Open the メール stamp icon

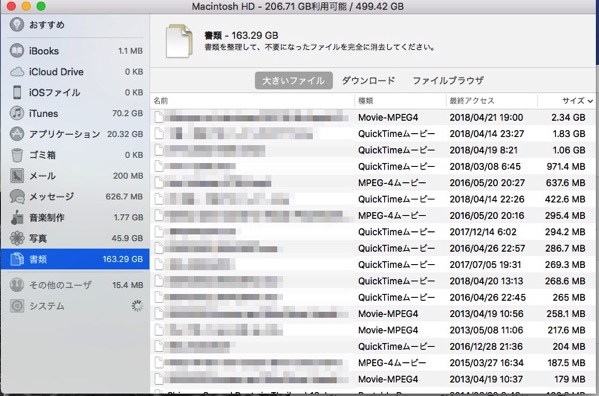(17, 176)
